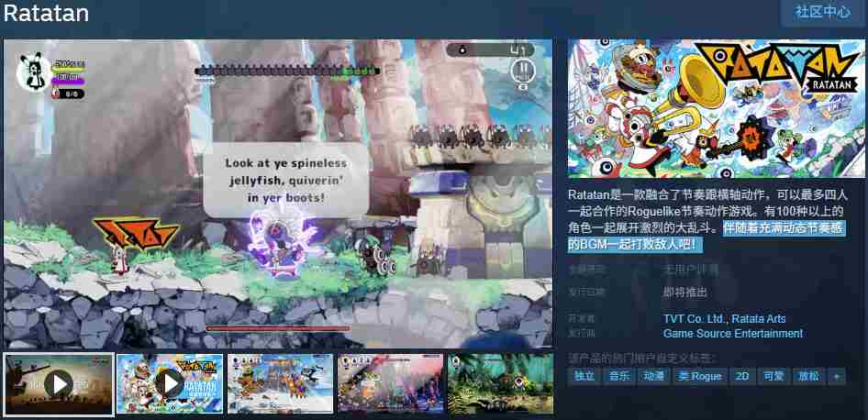Select the fourth screenshot thumbnail
The width and height of the screenshot is (868, 420).
coord(390,382)
